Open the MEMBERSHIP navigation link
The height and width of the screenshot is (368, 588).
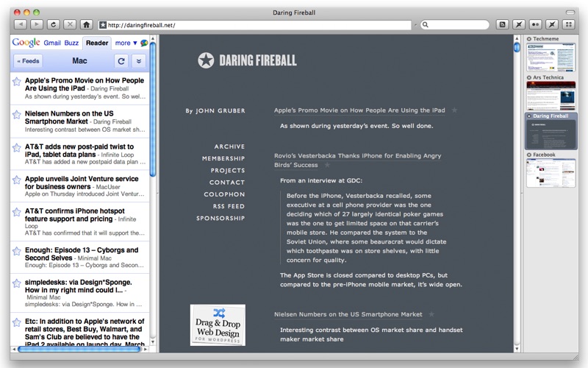click(x=223, y=158)
